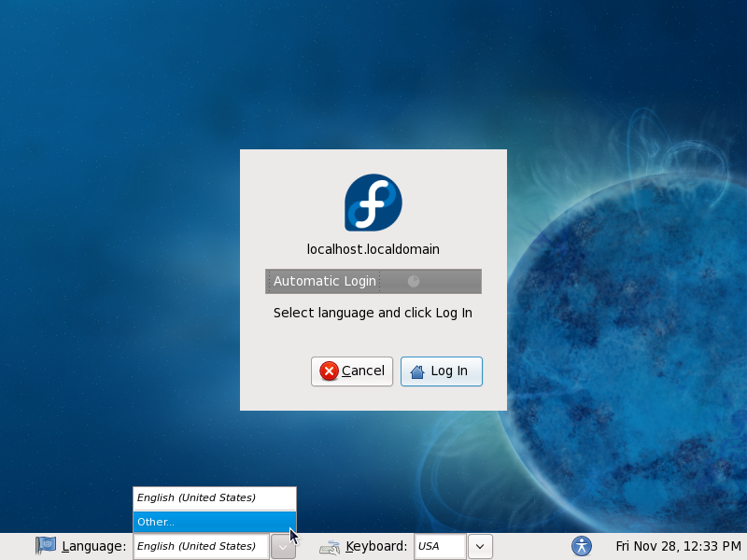Click the Fedora logo in the login dialog

373,203
